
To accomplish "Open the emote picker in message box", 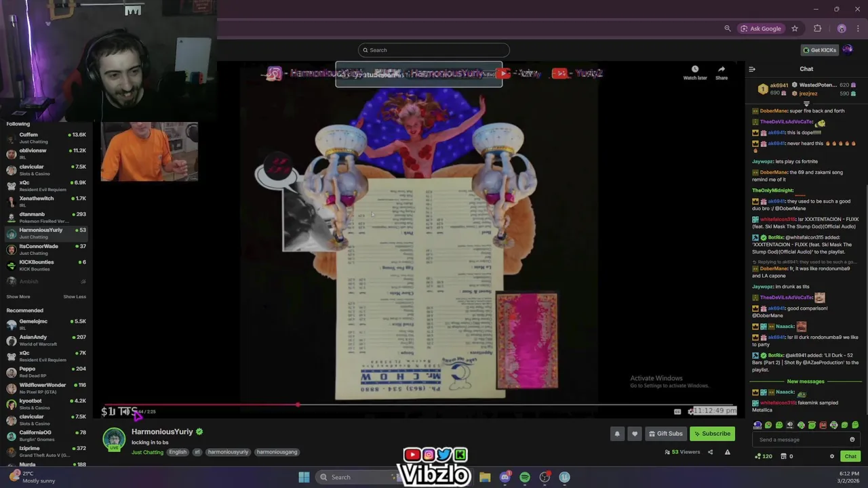I will point(852,439).
